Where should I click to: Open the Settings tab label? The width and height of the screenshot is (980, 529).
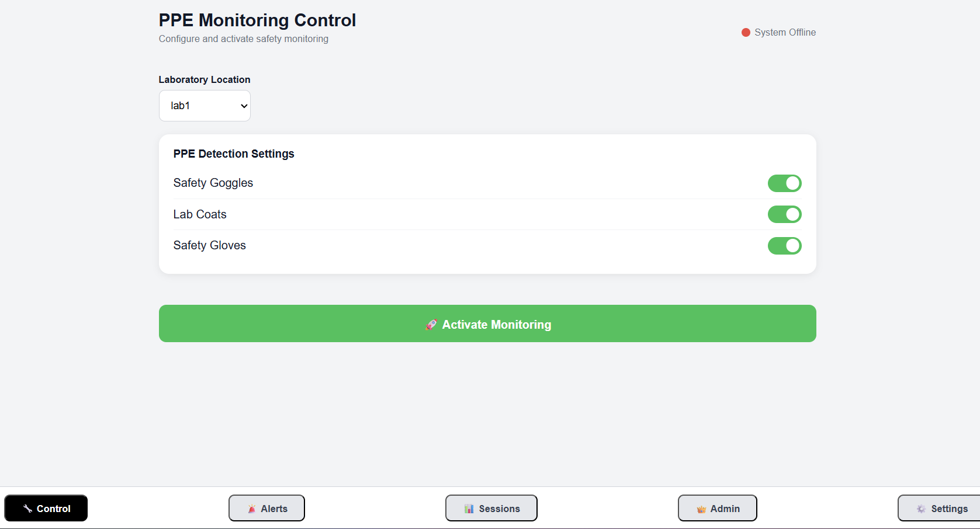pyautogui.click(x=949, y=509)
